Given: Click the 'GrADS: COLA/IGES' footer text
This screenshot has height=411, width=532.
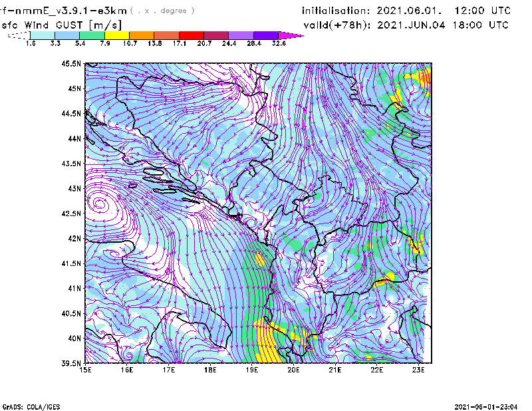Looking at the screenshot, I should point(31,407).
